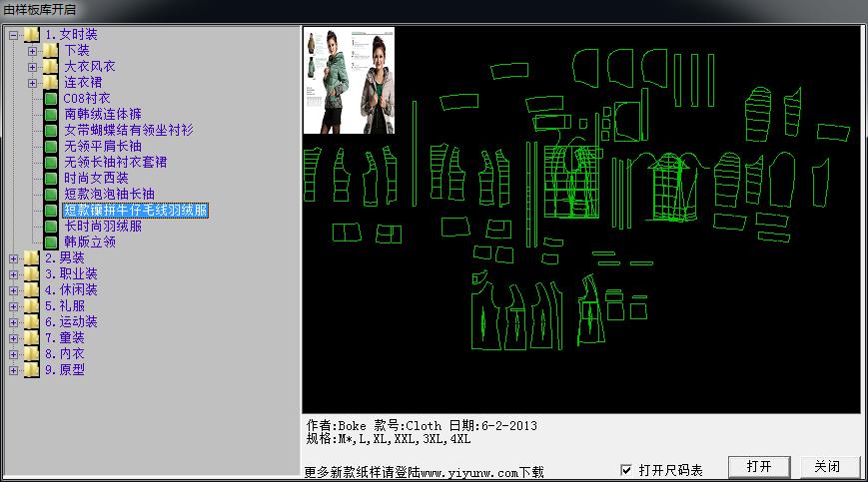Select 长时尚羽绒服 pattern item
Viewport: 868px width, 482px height.
coord(102,227)
